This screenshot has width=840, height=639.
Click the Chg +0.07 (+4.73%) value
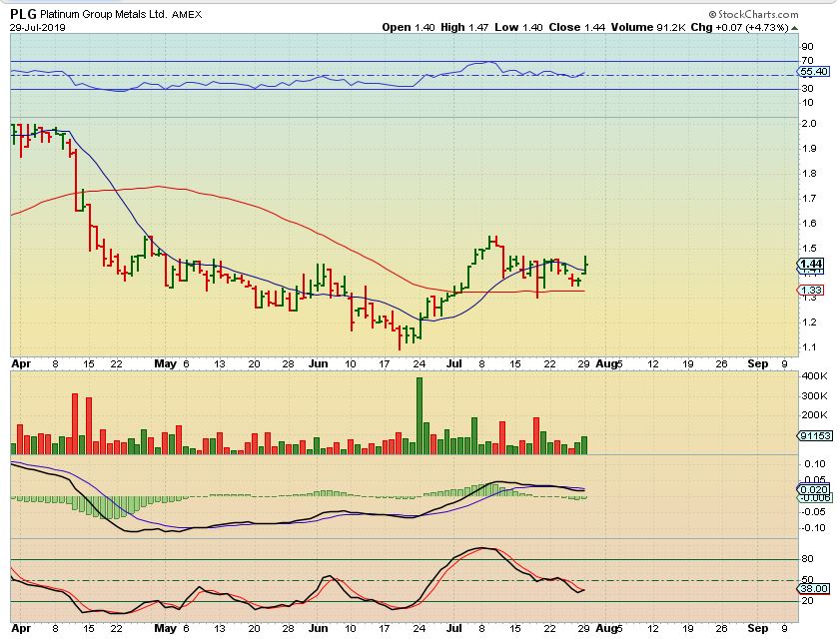click(740, 27)
